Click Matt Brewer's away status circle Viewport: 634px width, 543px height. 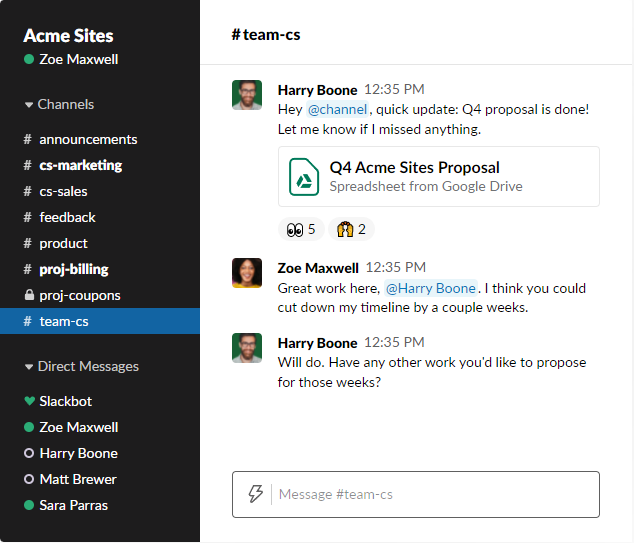click(x=29, y=479)
